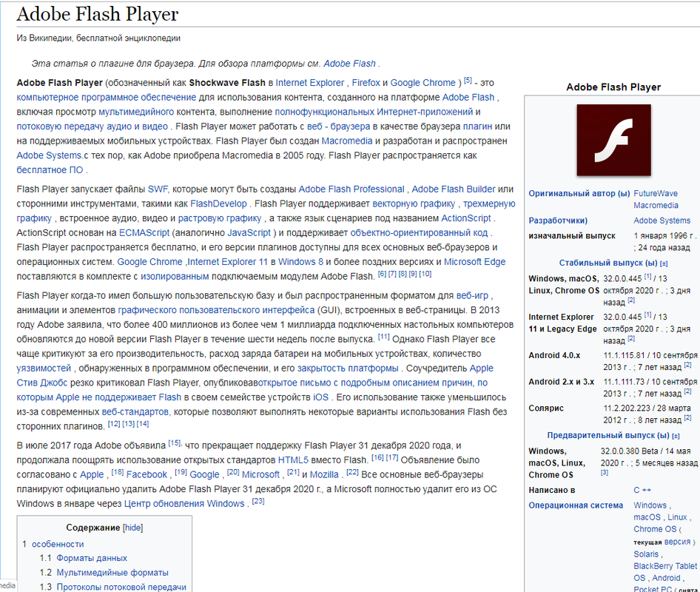Follow the 'растровую графику' link
Image resolution: width=700 pixels, height=592 pixels.
point(220,218)
